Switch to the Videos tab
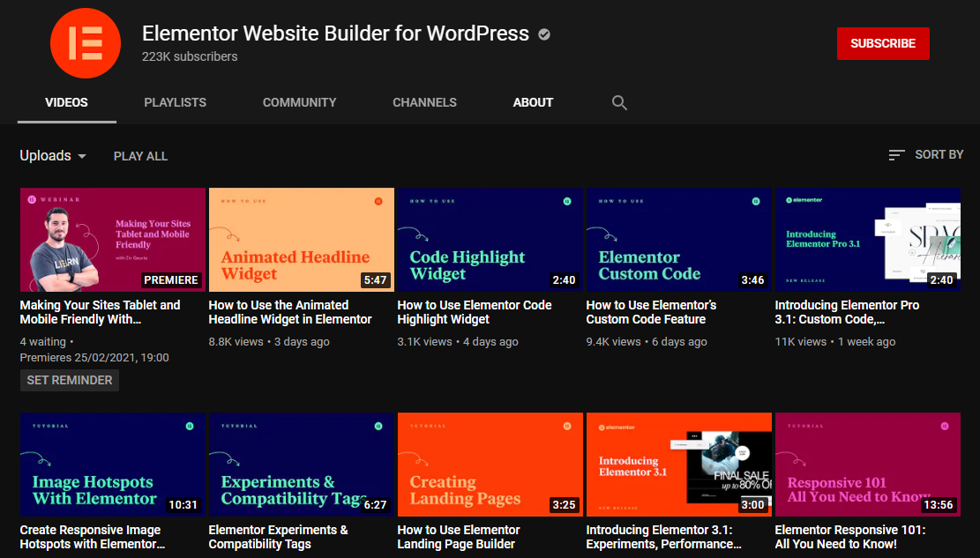 [66, 102]
